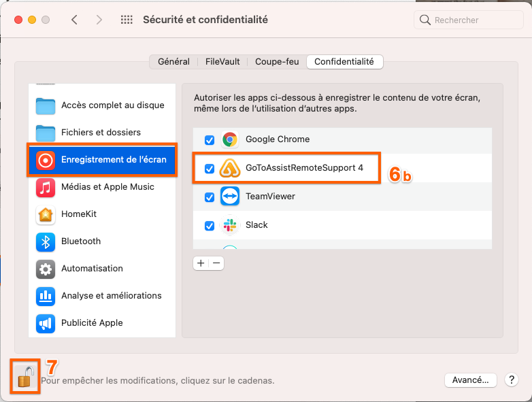Click the Analyse et améliorations chart icon
Screen dimensions: 532x402
pos(46,296)
